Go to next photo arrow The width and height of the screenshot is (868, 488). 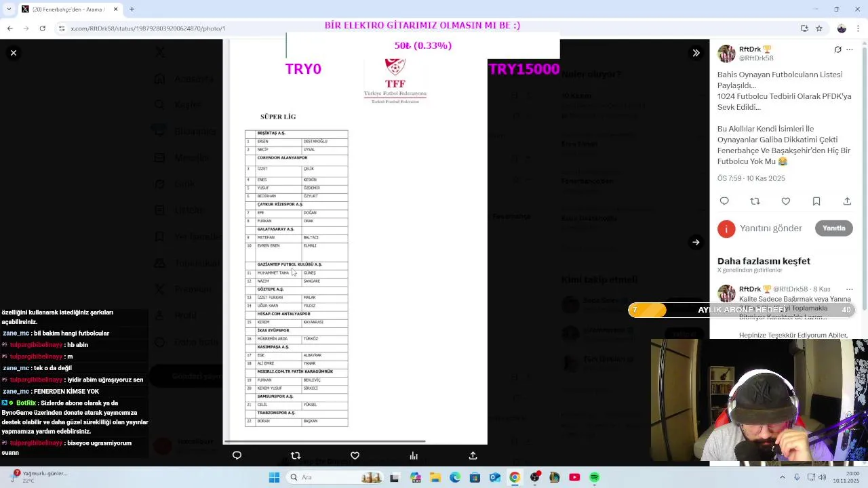point(696,242)
